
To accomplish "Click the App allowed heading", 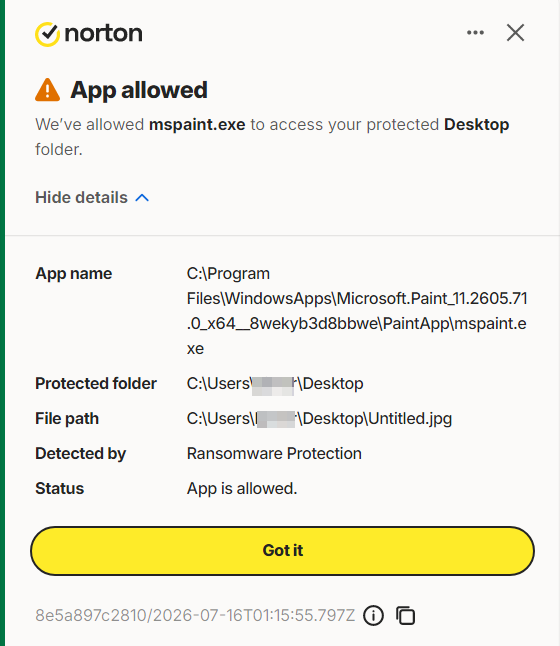I will 139,90.
